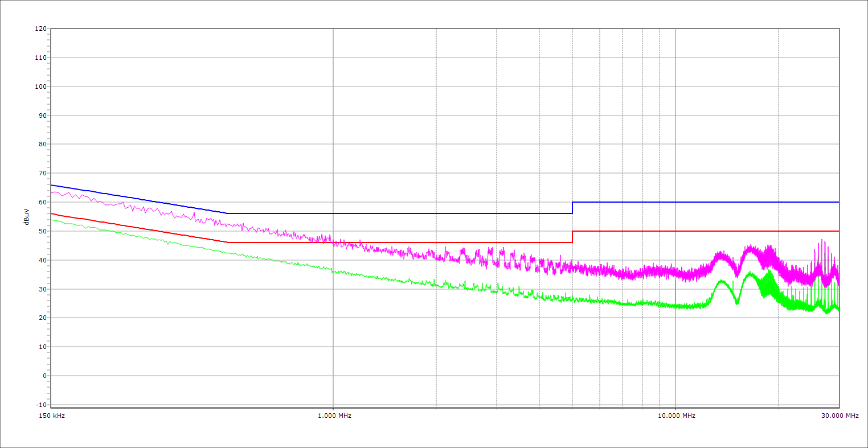Click the 0 value on the y-axis
Image resolution: width=868 pixels, height=448 pixels.
coord(44,376)
